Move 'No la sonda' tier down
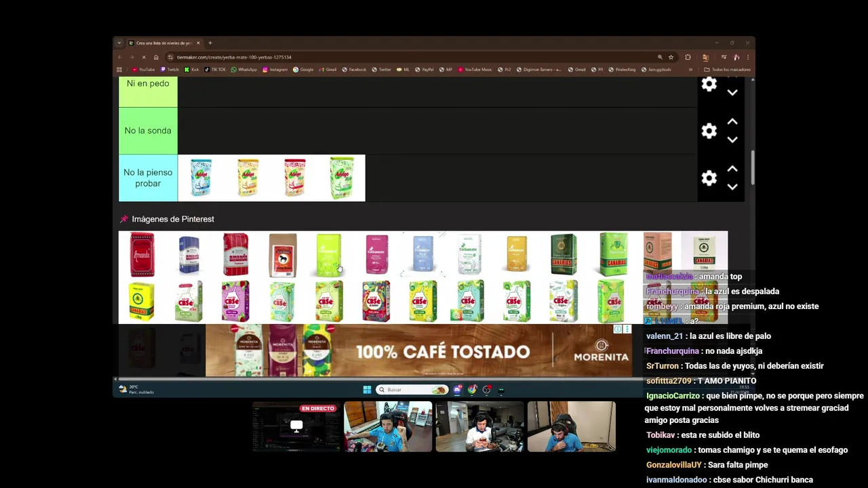Viewport: 868px width, 488px height. pyautogui.click(x=732, y=140)
